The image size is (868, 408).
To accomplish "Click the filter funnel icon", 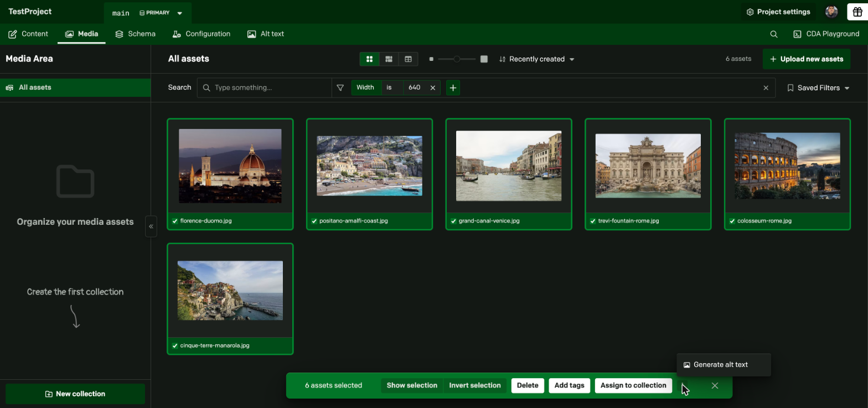I will (x=340, y=87).
